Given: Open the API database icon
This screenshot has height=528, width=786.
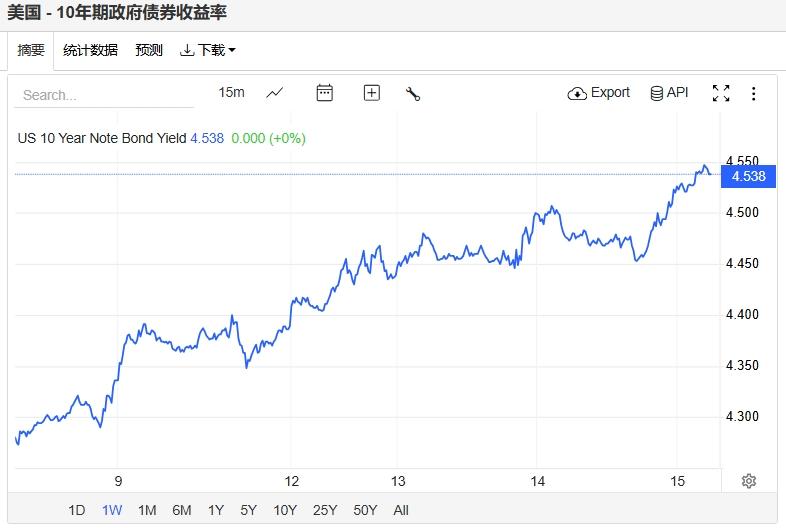Looking at the screenshot, I should (x=656, y=93).
